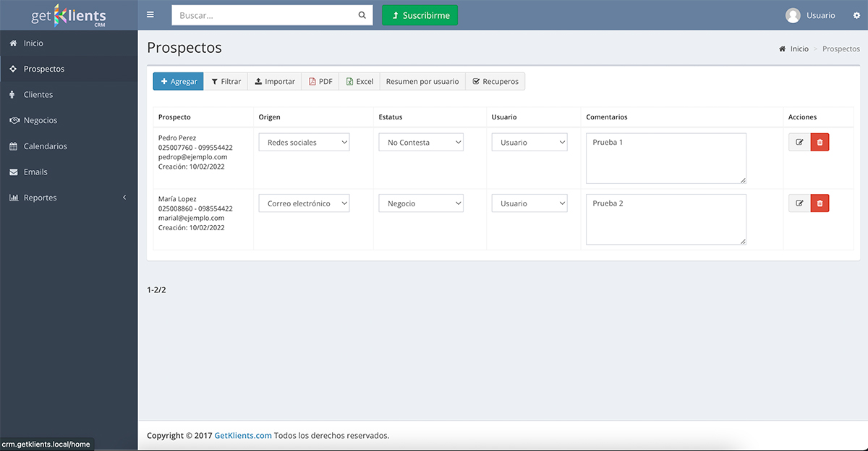Toggle the hamburger sidebar menu icon
The image size is (868, 451).
point(150,15)
